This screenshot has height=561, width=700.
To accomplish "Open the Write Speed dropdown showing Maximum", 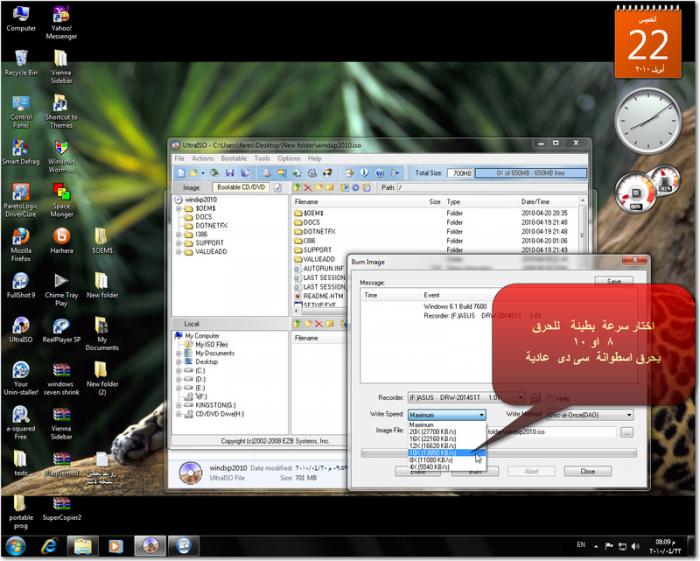I will tap(447, 415).
